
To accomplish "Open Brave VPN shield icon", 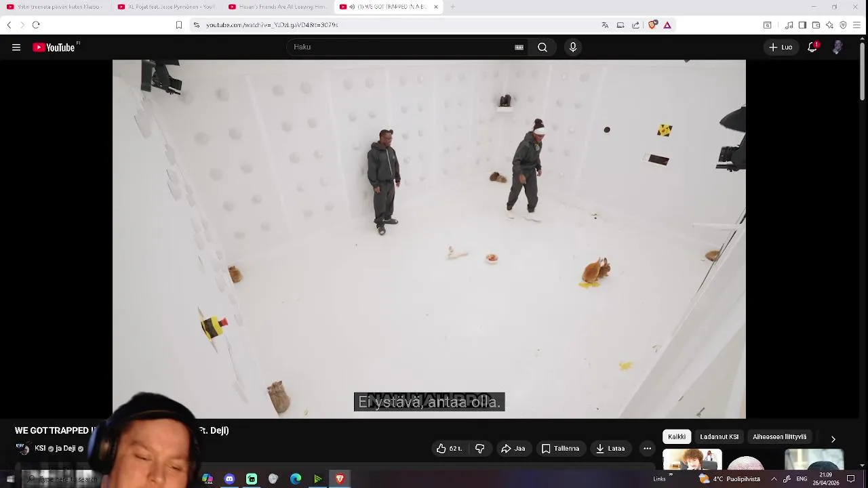I will tap(843, 25).
